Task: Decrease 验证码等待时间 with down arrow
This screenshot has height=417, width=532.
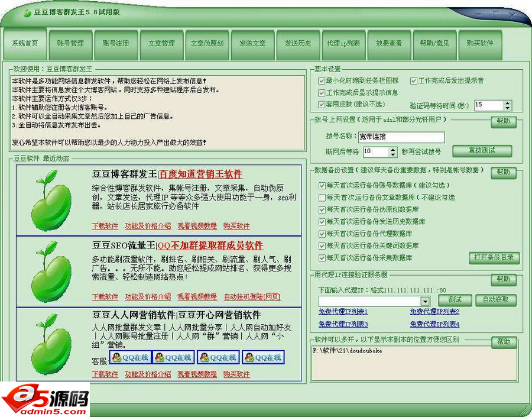Action: point(507,108)
